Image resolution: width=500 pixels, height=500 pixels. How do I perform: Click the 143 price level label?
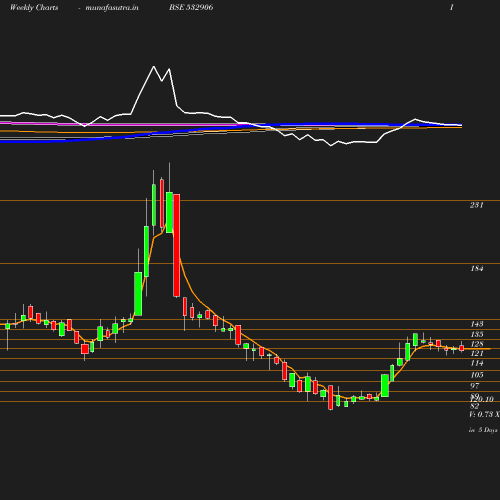tap(477, 324)
